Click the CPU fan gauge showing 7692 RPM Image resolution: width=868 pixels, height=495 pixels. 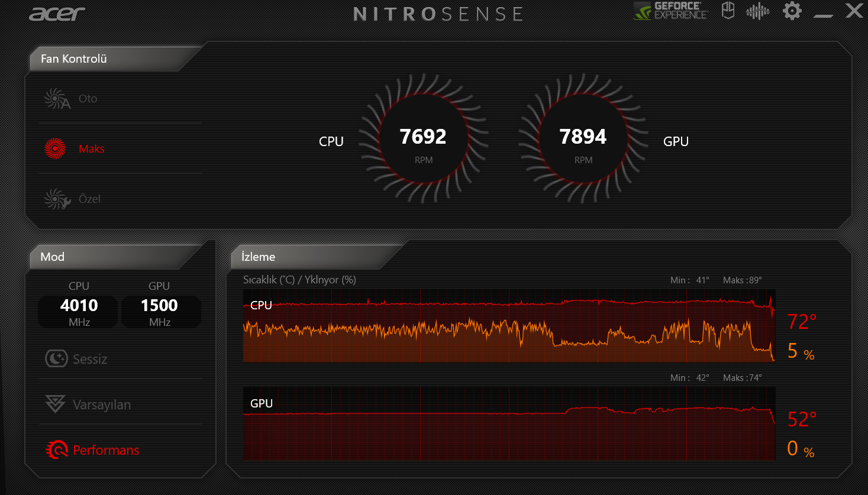(x=424, y=139)
